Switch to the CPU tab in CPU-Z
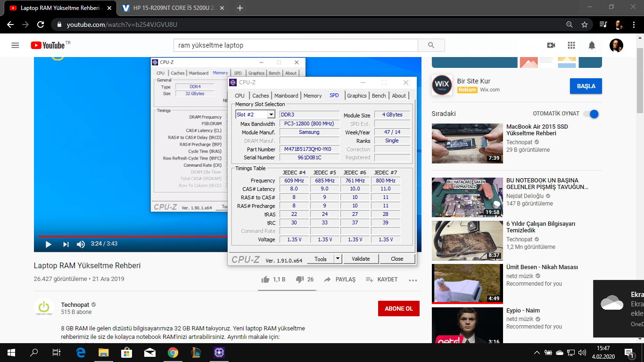This screenshot has width=644, height=362. click(x=240, y=96)
